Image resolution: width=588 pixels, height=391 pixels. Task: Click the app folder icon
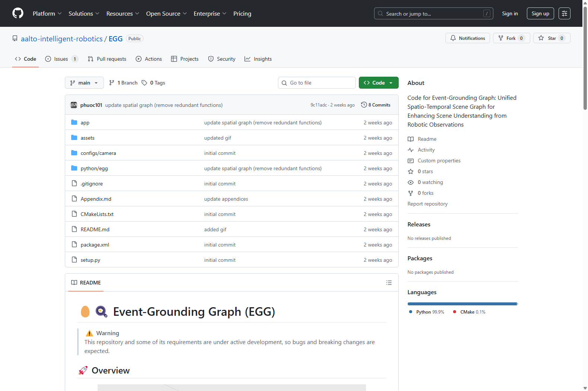click(x=74, y=123)
